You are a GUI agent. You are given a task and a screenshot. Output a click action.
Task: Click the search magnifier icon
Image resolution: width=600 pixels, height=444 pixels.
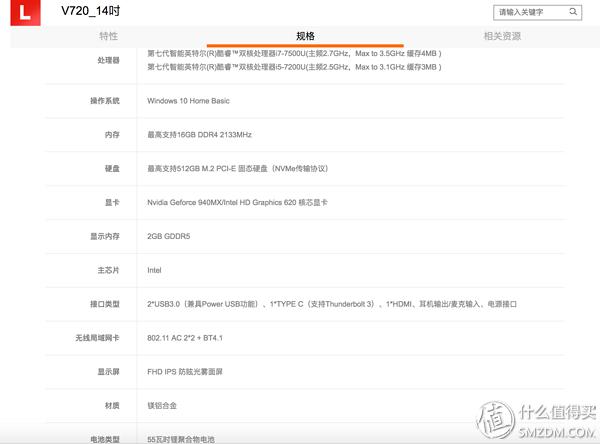pyautogui.click(x=573, y=12)
